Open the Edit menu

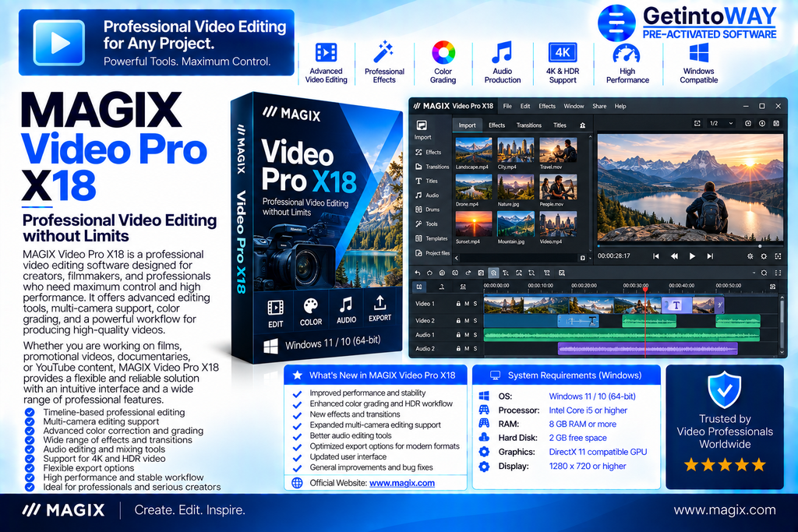tap(525, 106)
